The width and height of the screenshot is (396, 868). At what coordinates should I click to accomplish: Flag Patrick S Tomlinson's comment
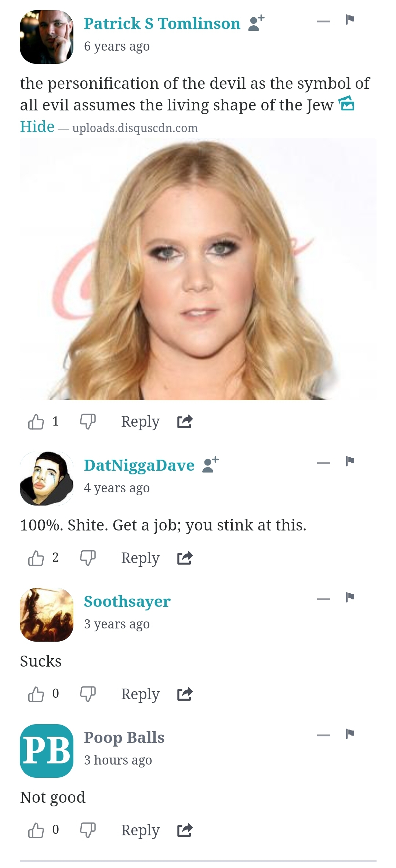click(x=350, y=19)
